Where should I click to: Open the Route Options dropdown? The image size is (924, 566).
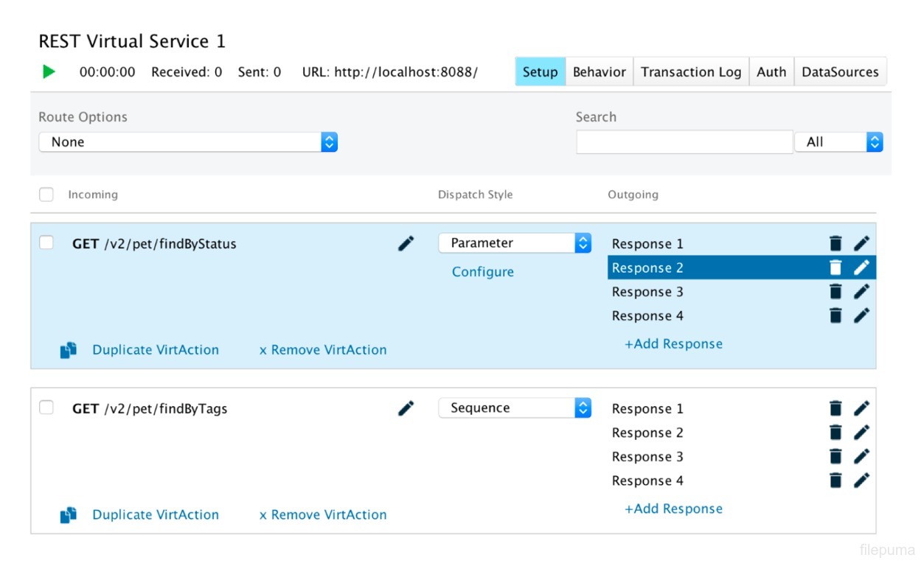click(188, 142)
